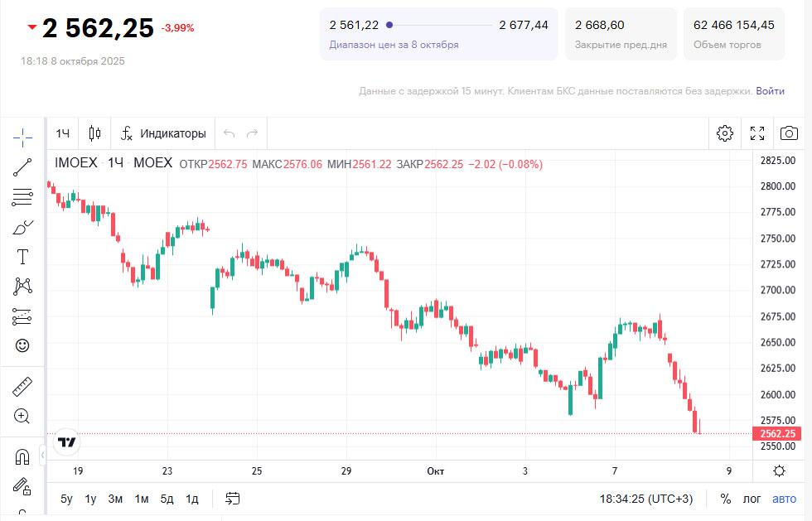Viewport: 812px width, 521px height.
Task: Click the Войти login link
Action: pyautogui.click(x=770, y=91)
